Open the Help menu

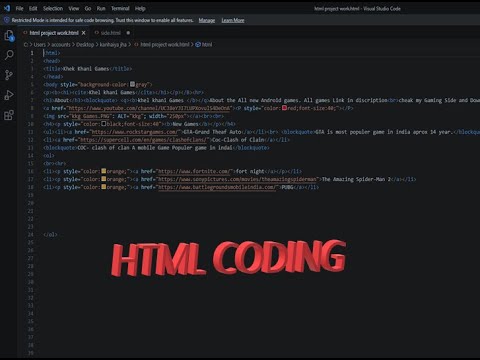tap(140, 8)
